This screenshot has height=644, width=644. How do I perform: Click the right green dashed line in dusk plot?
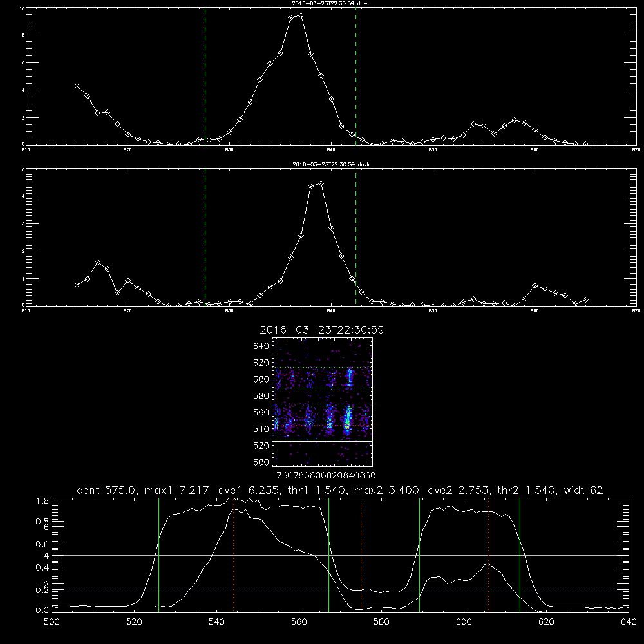click(x=355, y=238)
